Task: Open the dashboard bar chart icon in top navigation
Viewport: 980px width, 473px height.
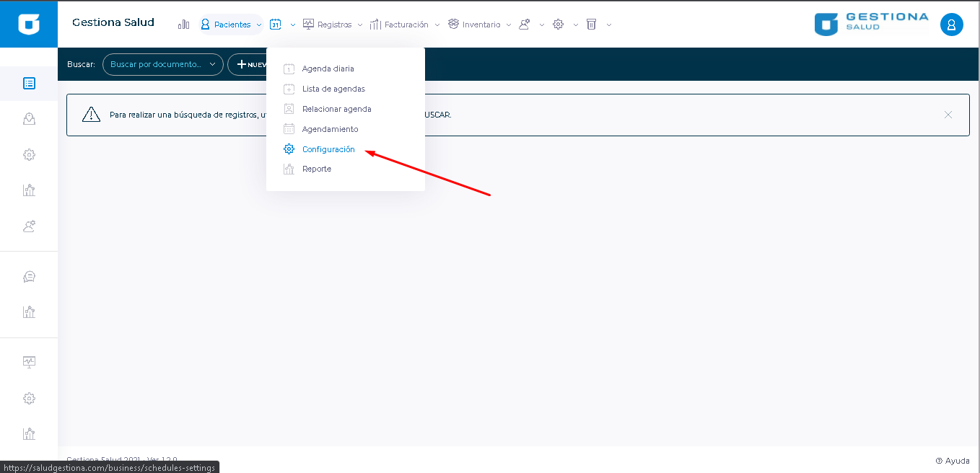Action: (x=183, y=25)
